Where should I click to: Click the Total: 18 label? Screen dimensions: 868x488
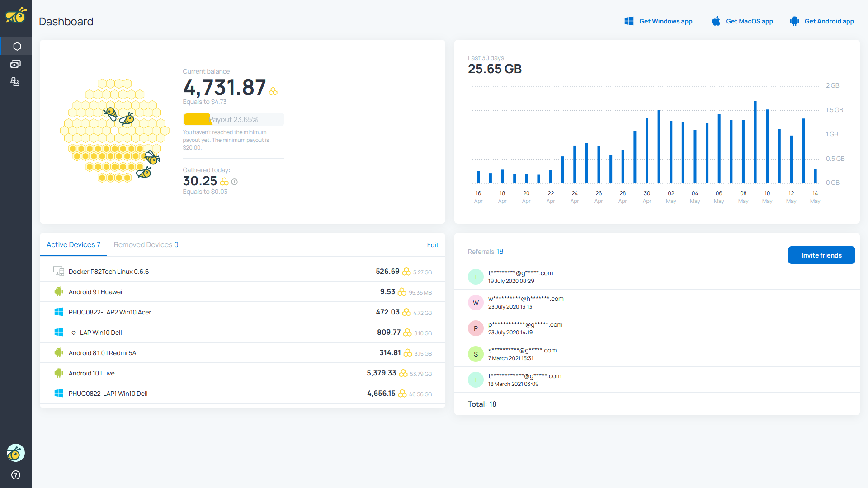point(482,404)
